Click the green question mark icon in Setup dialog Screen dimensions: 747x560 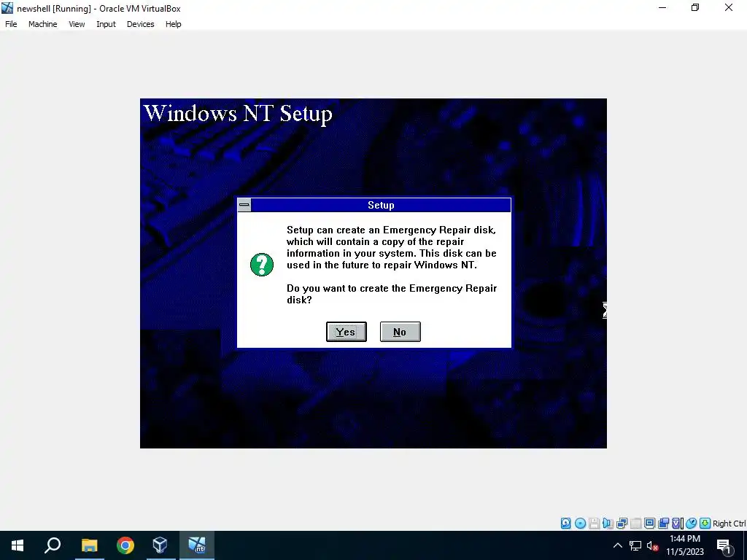[x=262, y=265]
